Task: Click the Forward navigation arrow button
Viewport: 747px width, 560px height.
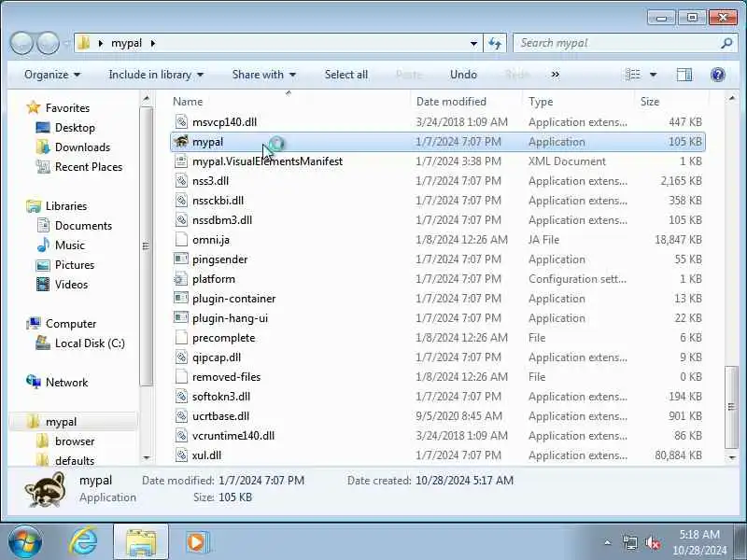Action: point(48,43)
